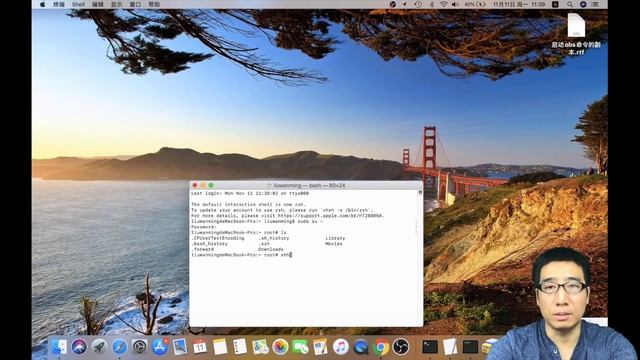Click OBS status icon in menu bar
640x360 pixels.
pyautogui.click(x=393, y=4)
